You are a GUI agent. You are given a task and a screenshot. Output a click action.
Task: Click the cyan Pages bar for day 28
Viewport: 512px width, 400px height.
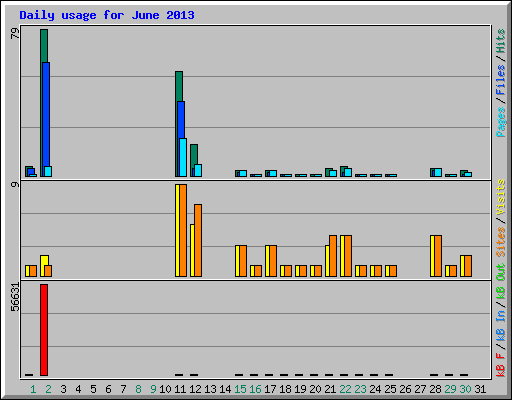pyautogui.click(x=438, y=172)
